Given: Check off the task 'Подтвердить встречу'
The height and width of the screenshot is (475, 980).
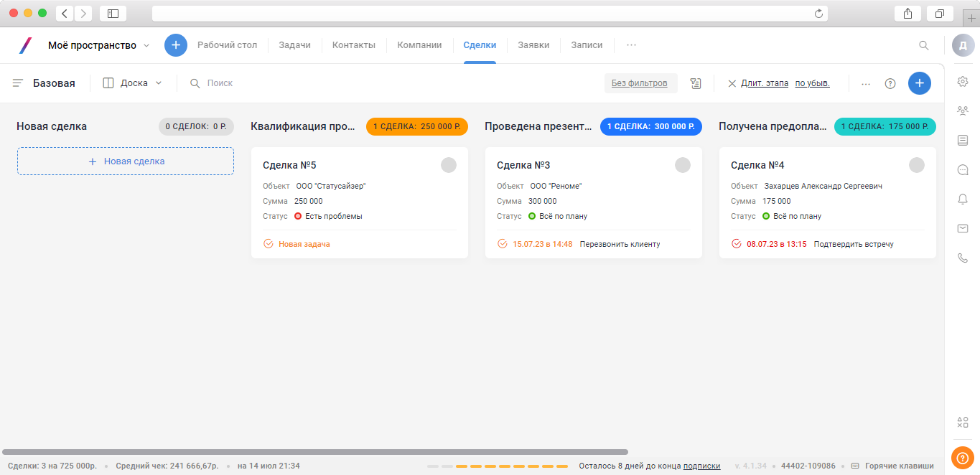Looking at the screenshot, I should (737, 244).
